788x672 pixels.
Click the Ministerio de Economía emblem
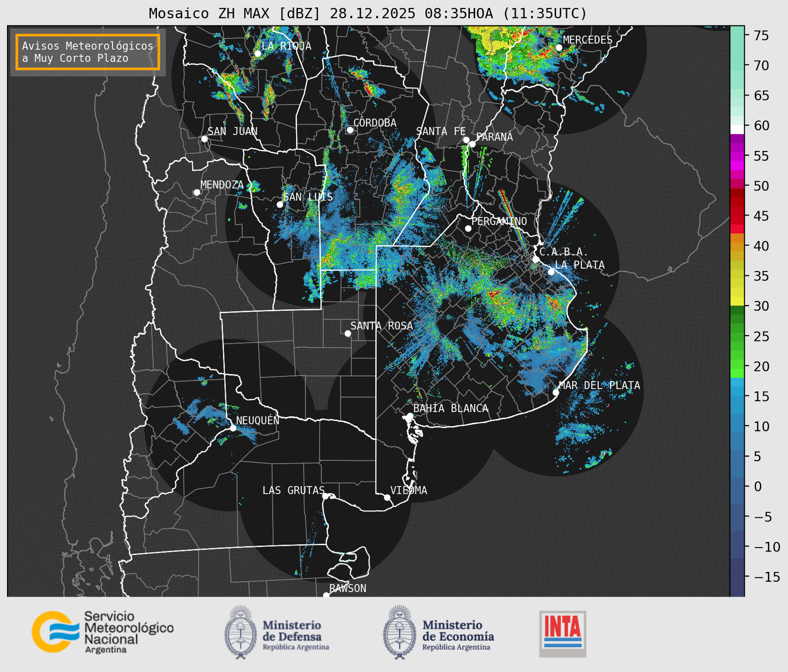[x=400, y=633]
